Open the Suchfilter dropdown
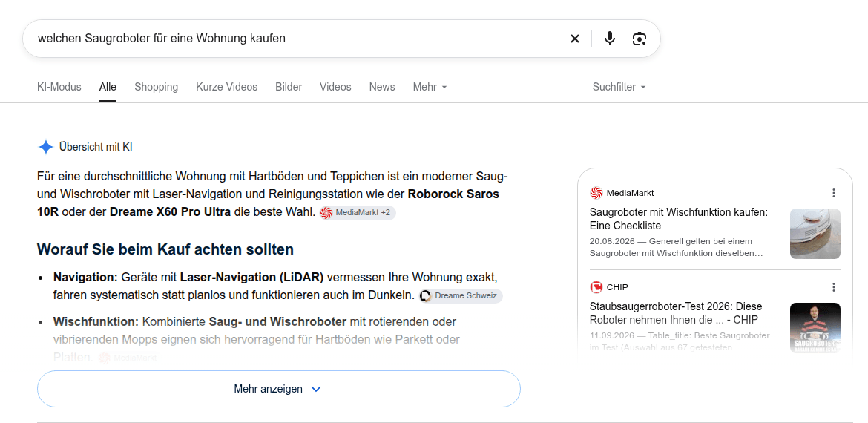Image resolution: width=868 pixels, height=423 pixels. pyautogui.click(x=619, y=87)
